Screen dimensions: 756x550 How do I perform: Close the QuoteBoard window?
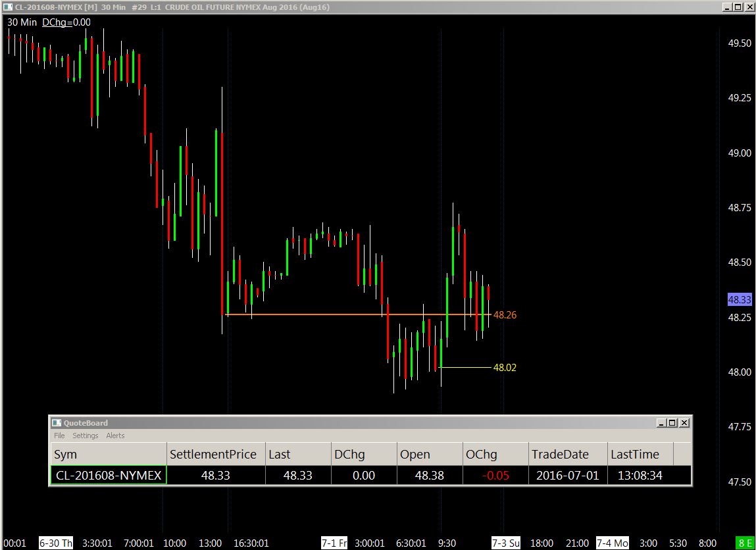684,423
